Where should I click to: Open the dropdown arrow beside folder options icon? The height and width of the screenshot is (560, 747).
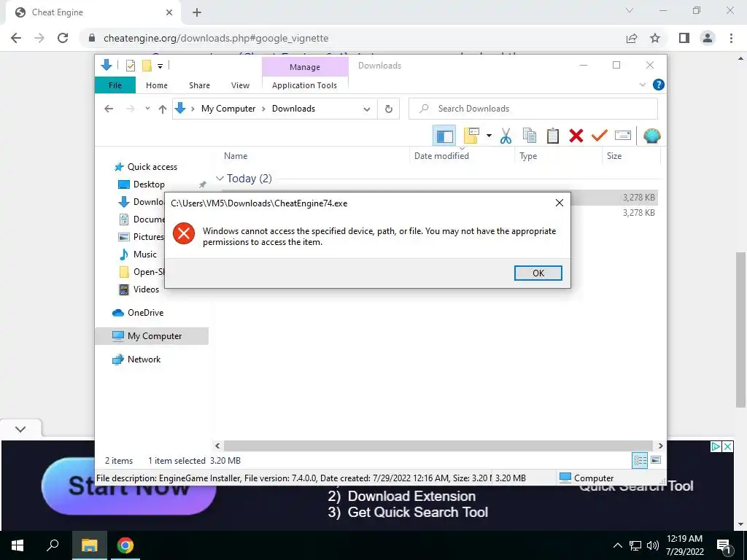[x=489, y=136]
